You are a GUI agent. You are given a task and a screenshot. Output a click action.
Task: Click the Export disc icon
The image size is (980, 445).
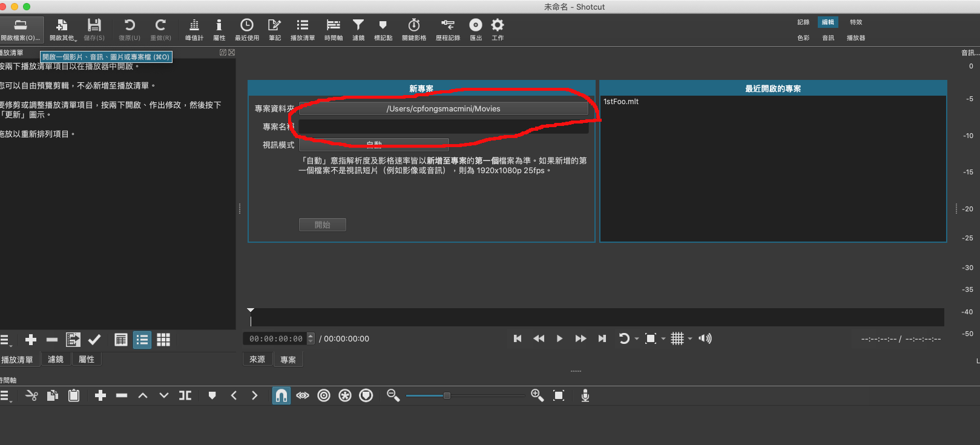(x=476, y=29)
